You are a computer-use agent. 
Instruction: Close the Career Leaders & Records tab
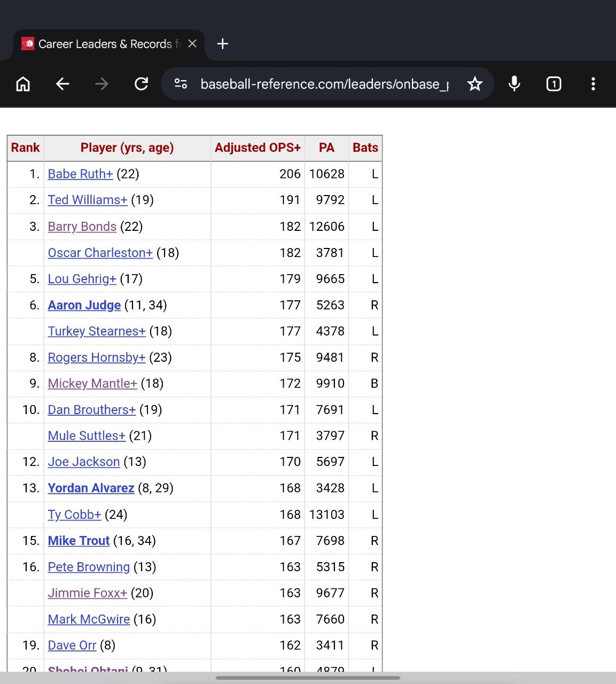click(x=192, y=44)
